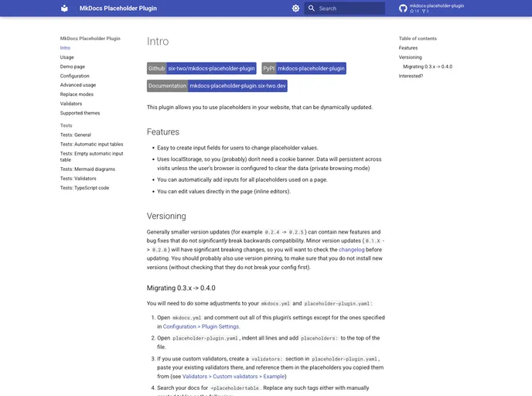Open Supported themes nav entry
The height and width of the screenshot is (396, 532).
coord(80,113)
